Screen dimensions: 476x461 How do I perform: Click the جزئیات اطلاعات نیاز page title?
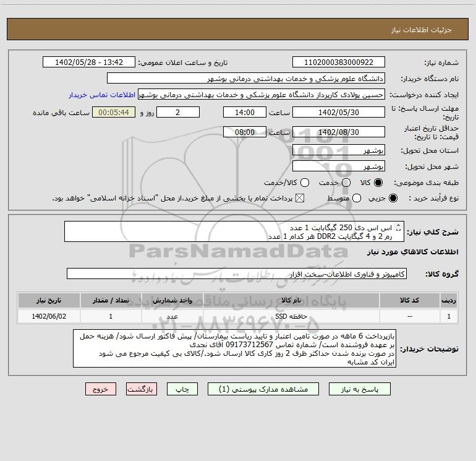coord(422,30)
